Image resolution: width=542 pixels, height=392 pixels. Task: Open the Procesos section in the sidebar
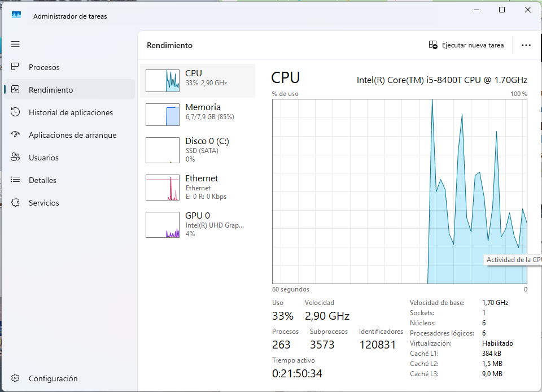43,67
